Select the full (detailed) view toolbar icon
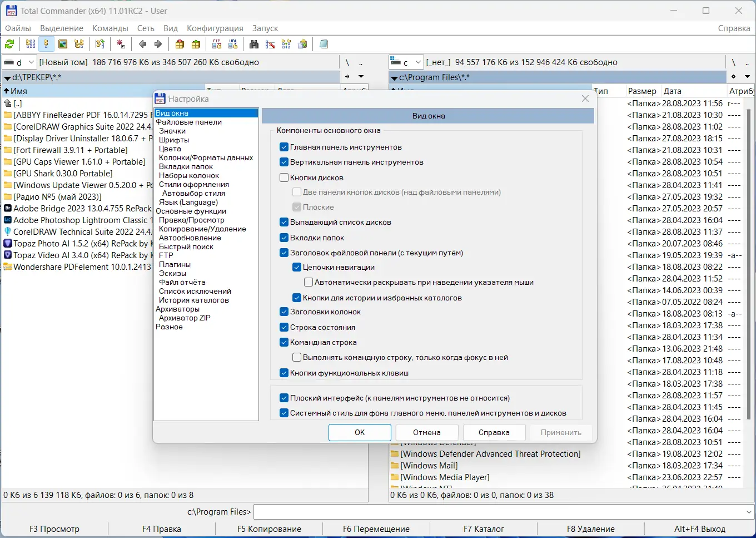Screen dimensions: 756x538 pyautogui.click(x=46, y=44)
